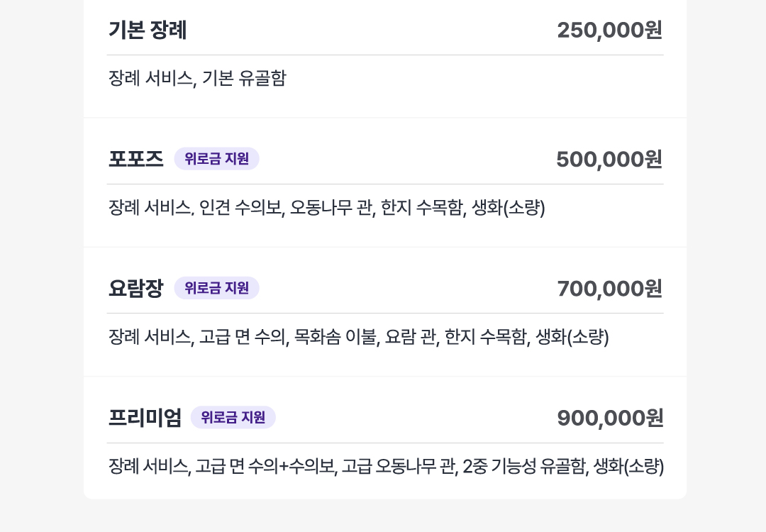The height and width of the screenshot is (532, 766).
Task: Open the 포포즈 included items description
Action: point(326,208)
